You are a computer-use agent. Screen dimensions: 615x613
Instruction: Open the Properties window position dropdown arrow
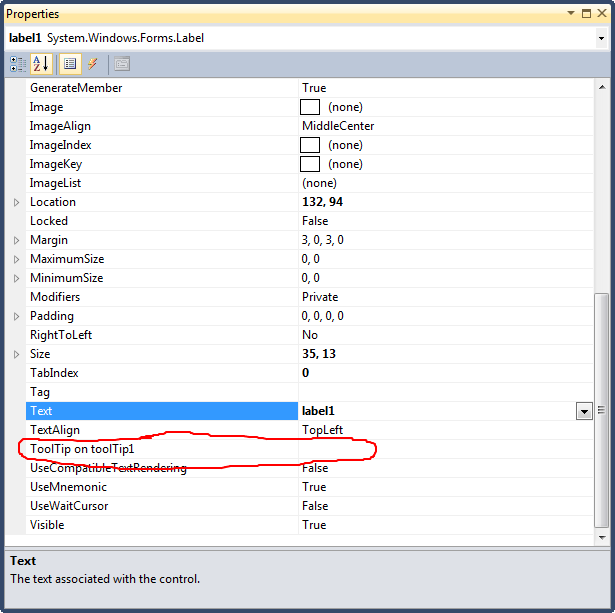pos(571,13)
